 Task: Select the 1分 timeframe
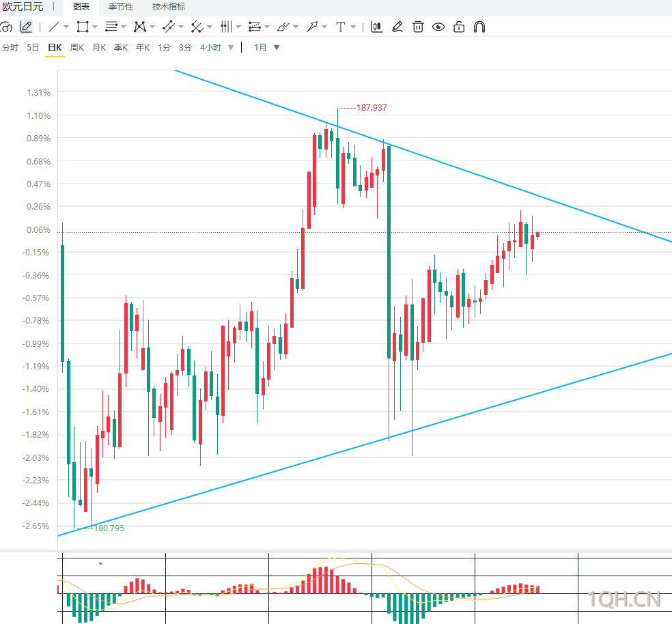tap(164, 48)
